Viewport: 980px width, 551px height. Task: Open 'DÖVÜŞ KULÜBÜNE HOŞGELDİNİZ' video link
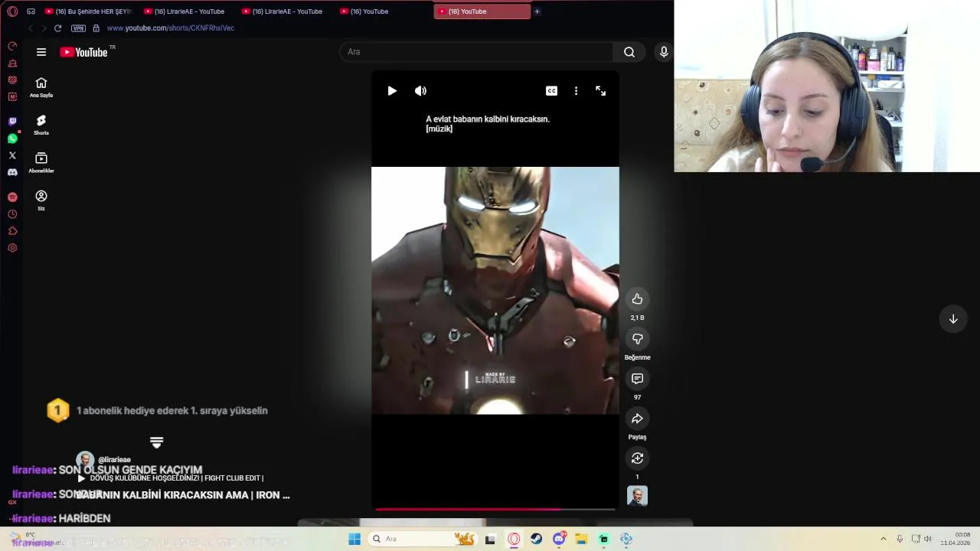(177, 478)
